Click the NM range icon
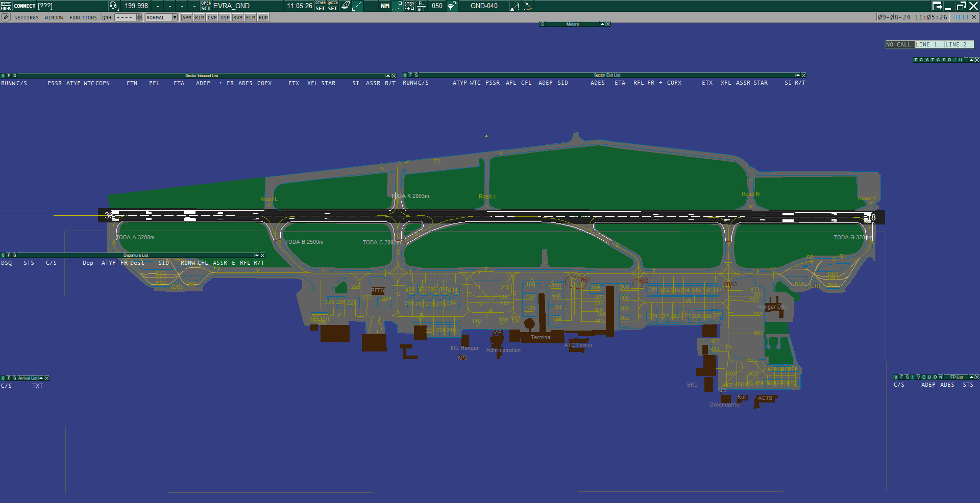 point(385,6)
